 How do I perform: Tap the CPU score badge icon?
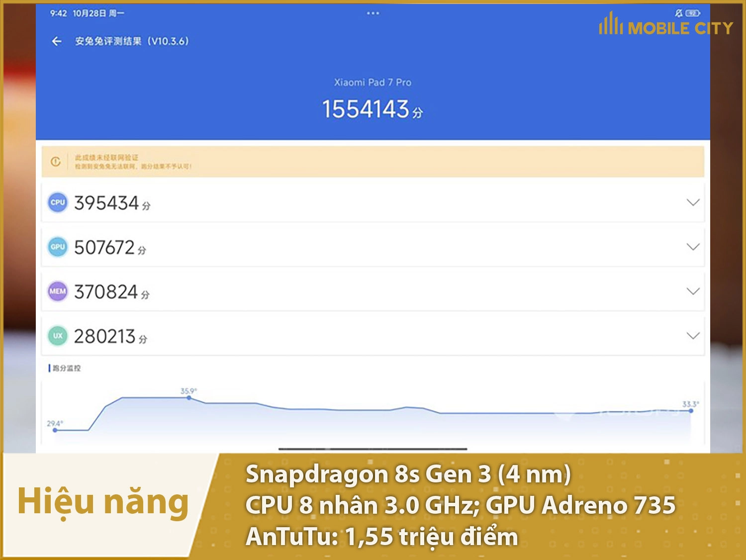(x=58, y=202)
